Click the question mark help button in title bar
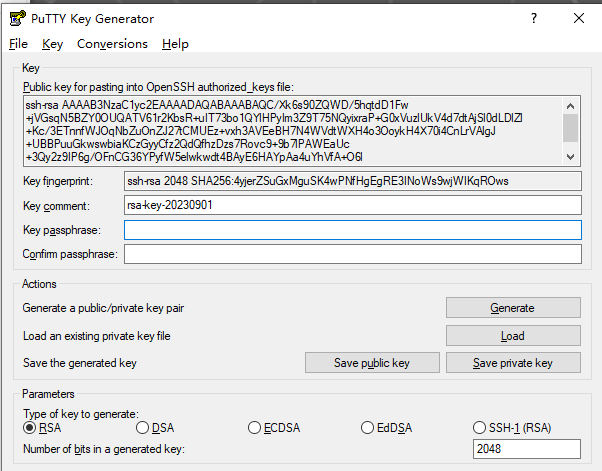 534,18
